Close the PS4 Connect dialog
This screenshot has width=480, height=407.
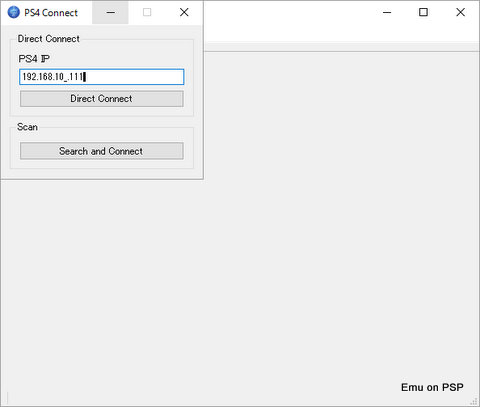[x=184, y=12]
